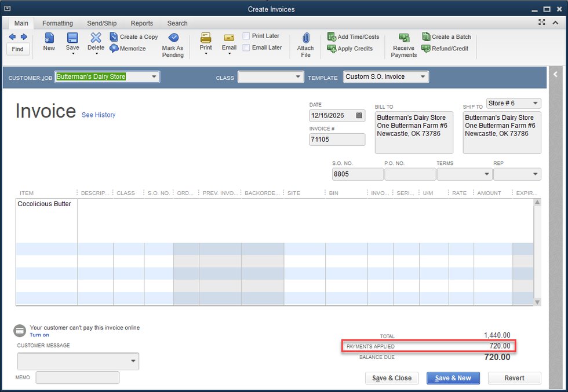Screen dimensions: 568x392
Task: Open the See History link
Action: point(98,115)
